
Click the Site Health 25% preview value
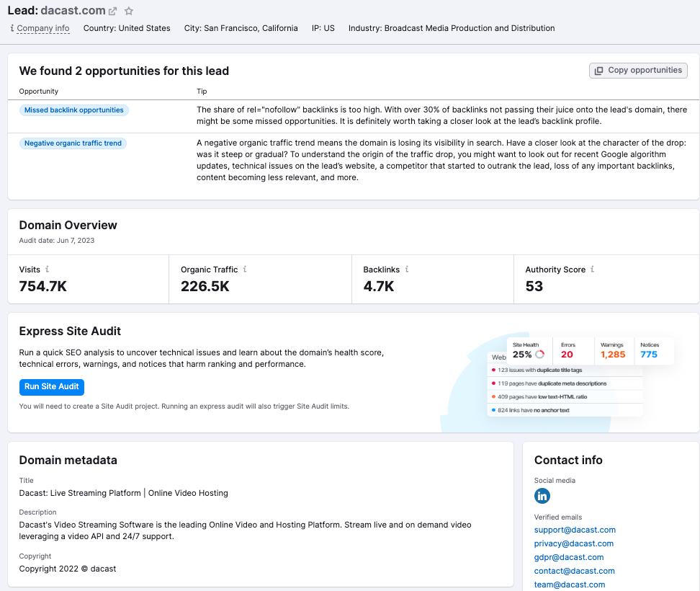coord(522,355)
